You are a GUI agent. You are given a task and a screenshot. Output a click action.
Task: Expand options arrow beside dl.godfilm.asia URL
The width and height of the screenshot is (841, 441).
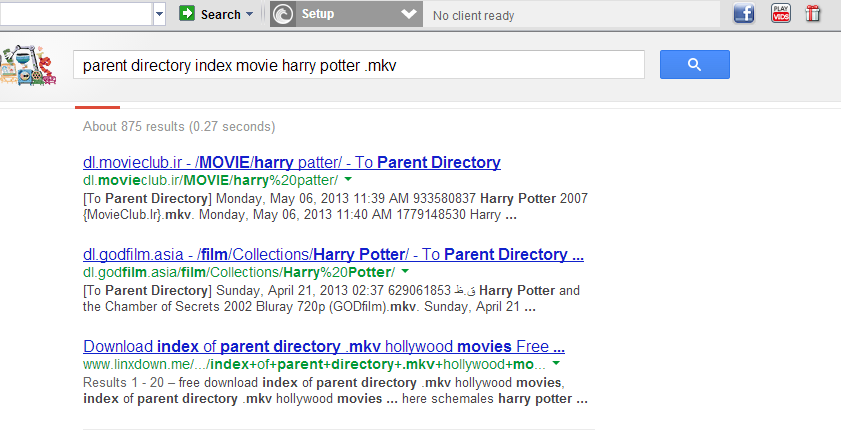click(405, 271)
